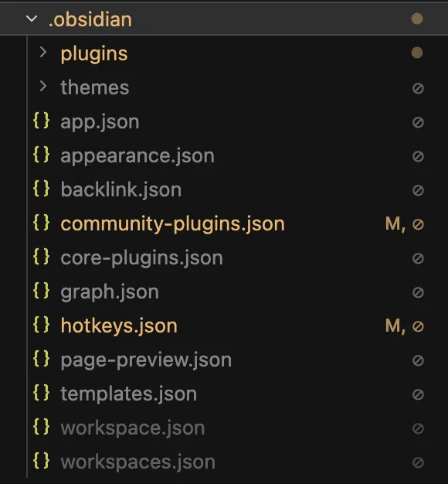Open the core-plugins.json file
Screen dimensions: 448x484
pos(142,258)
